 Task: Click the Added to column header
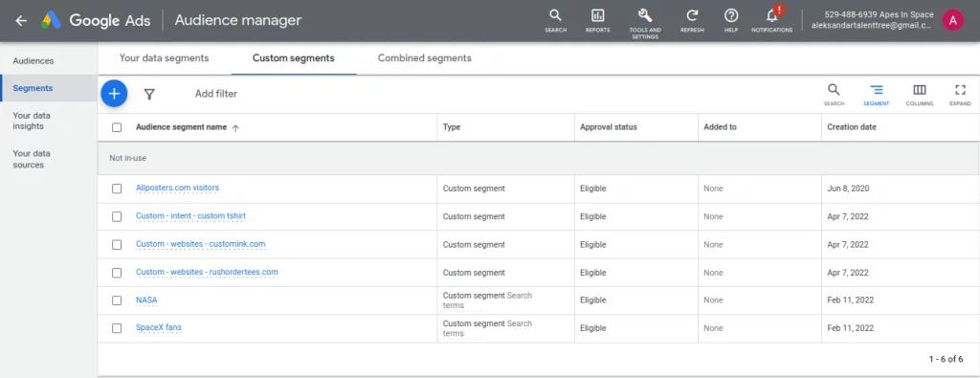click(720, 127)
